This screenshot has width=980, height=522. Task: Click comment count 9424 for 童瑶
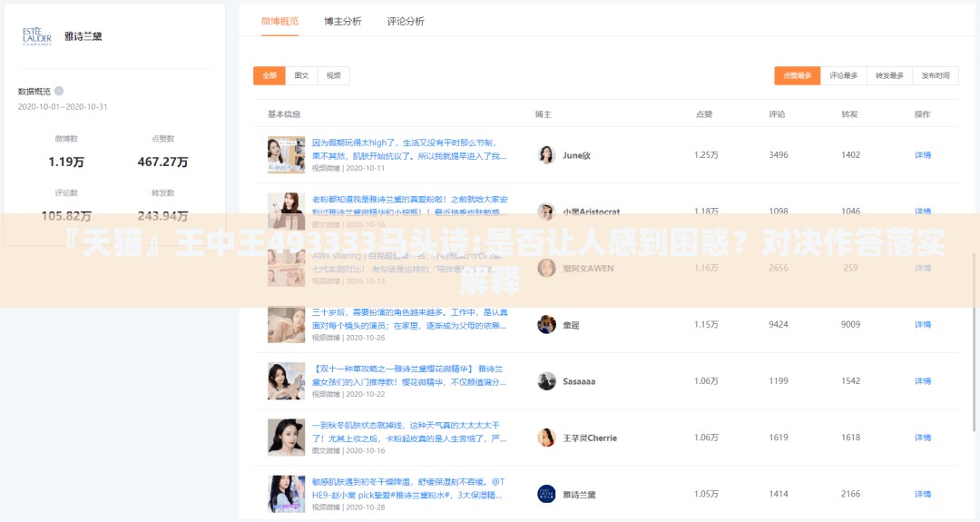pos(779,324)
